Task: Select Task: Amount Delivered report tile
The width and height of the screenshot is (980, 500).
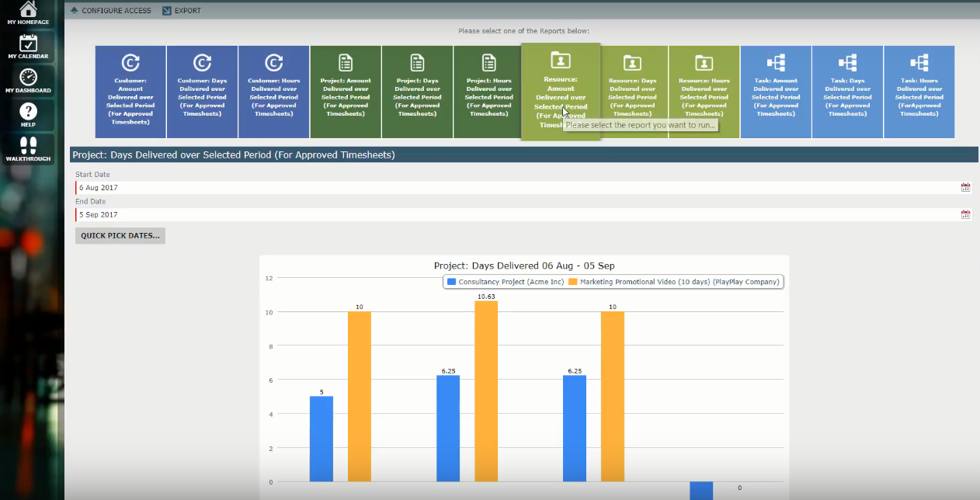Action: (x=775, y=92)
